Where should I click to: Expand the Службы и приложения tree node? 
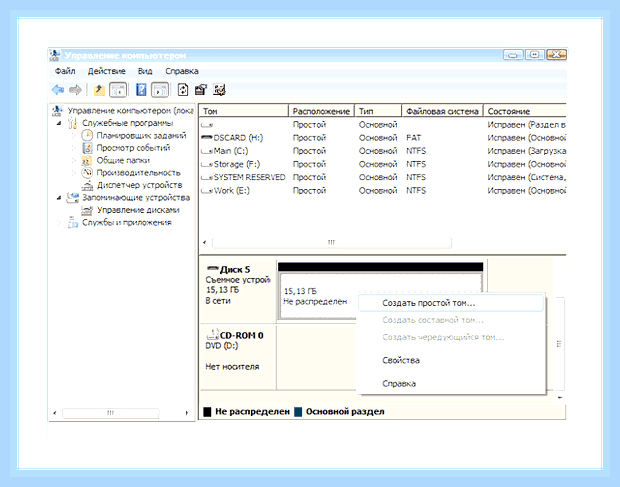click(59, 223)
